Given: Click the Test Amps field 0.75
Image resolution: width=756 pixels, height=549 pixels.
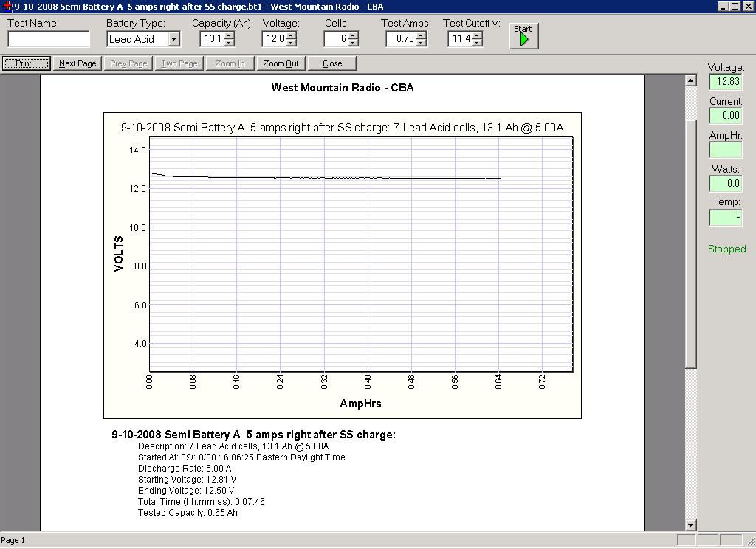Looking at the screenshot, I should [402, 39].
